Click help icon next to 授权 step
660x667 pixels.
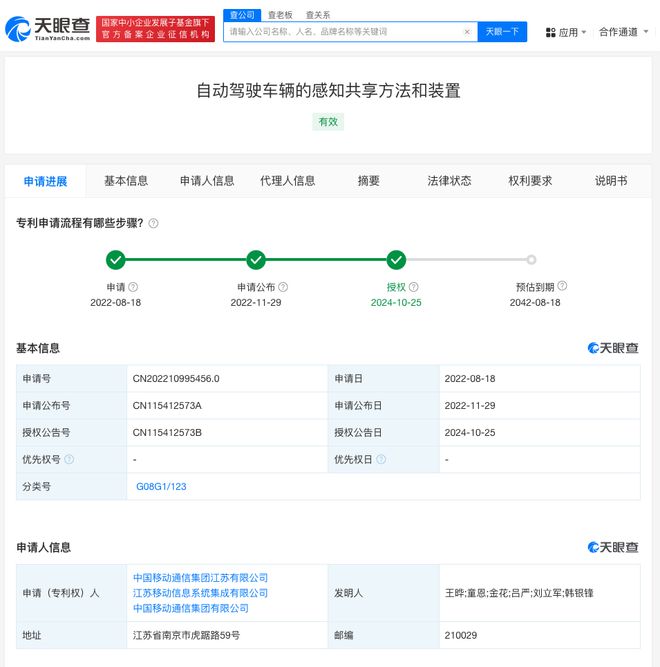pyautogui.click(x=414, y=287)
